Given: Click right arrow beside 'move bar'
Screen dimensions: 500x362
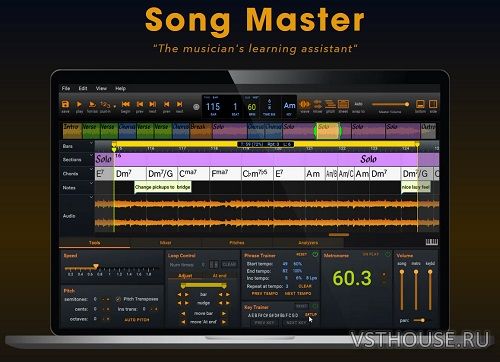Looking at the screenshot, I should tap(224, 313).
